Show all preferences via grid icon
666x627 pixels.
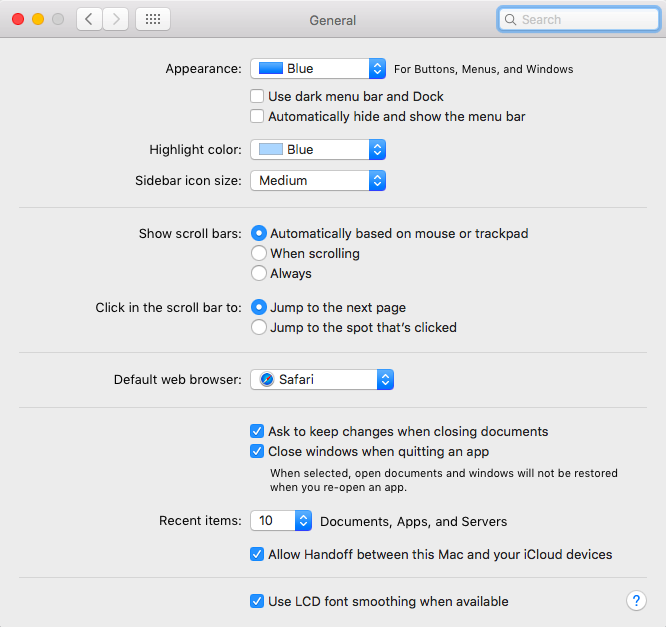[153, 19]
